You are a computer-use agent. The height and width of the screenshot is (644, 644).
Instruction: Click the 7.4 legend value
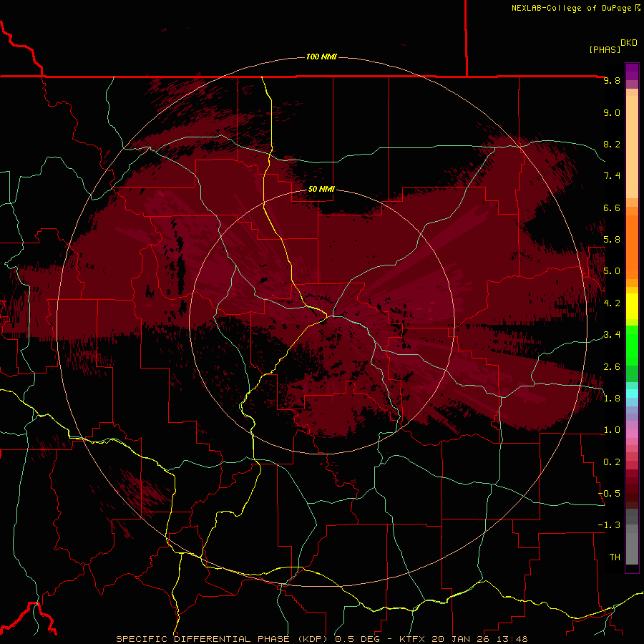click(612, 176)
